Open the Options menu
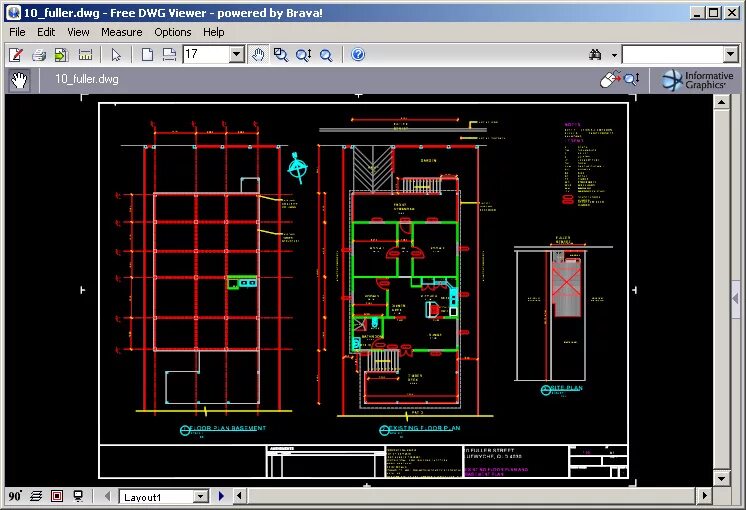Screen dimensions: 746x510 click(173, 32)
